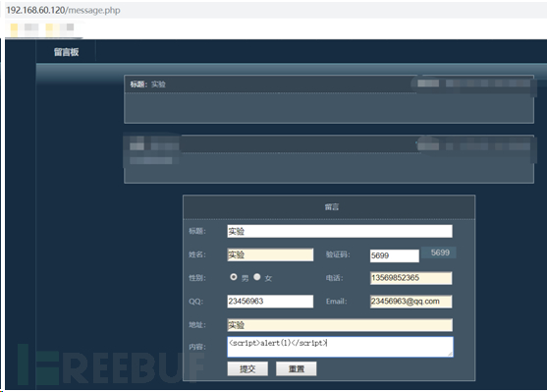Click the 重置 reset button
Screen dimensions: 547x392
[x=297, y=368]
